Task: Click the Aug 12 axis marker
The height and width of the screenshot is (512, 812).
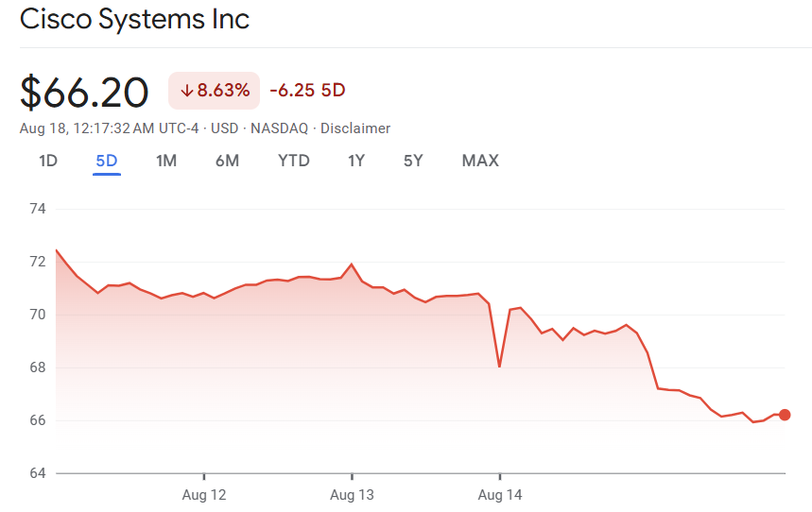Action: tap(204, 495)
